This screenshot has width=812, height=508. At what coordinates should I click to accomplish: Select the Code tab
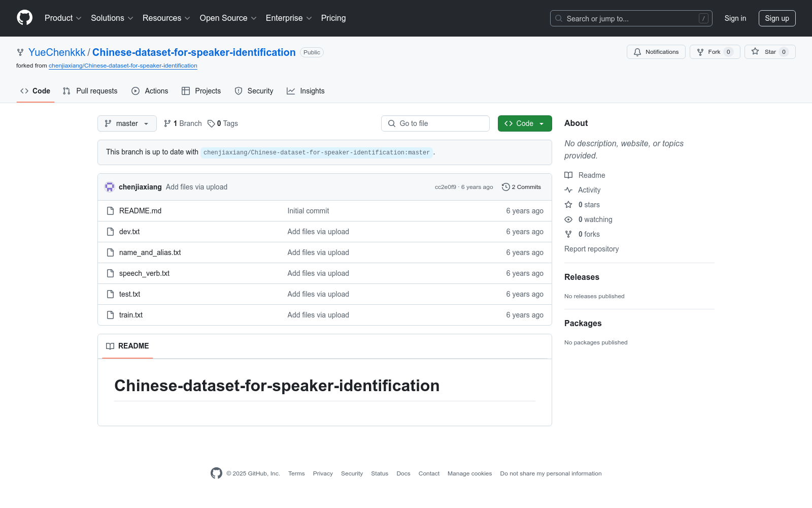click(36, 91)
